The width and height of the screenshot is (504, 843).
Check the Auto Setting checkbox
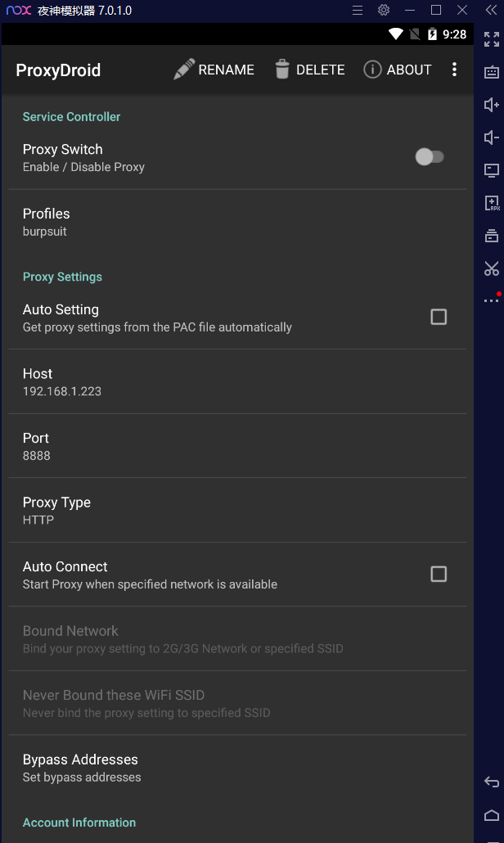pyautogui.click(x=439, y=317)
